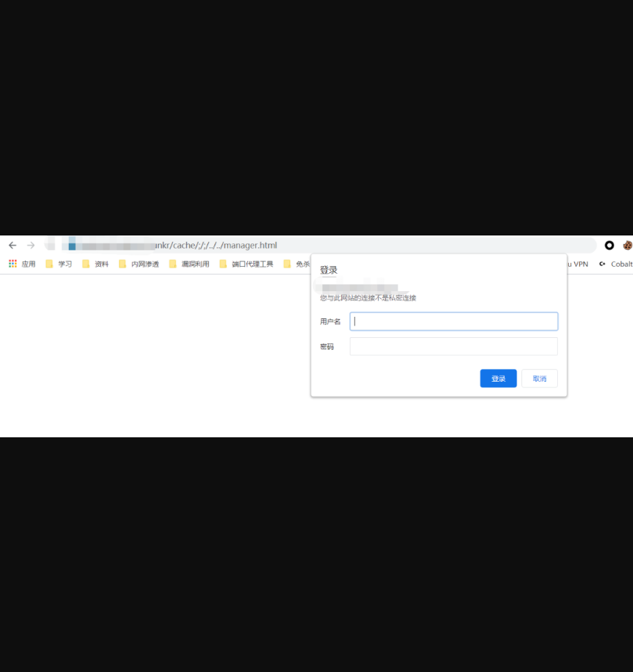Click the black circle extension icon
This screenshot has width=633, height=672.
[x=609, y=245]
